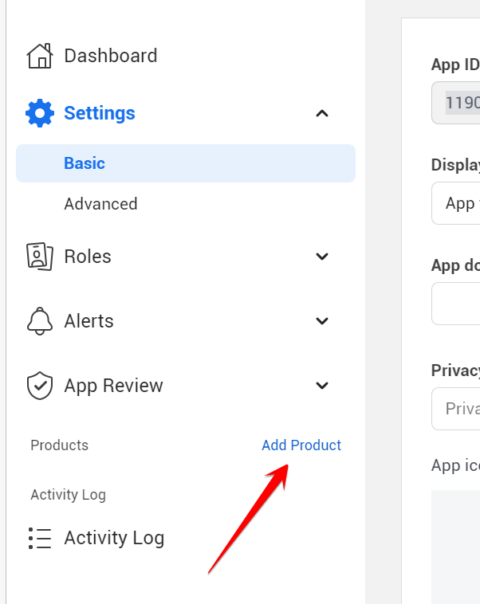Click the Dashboard house icon
The height and width of the screenshot is (604, 480).
click(40, 56)
